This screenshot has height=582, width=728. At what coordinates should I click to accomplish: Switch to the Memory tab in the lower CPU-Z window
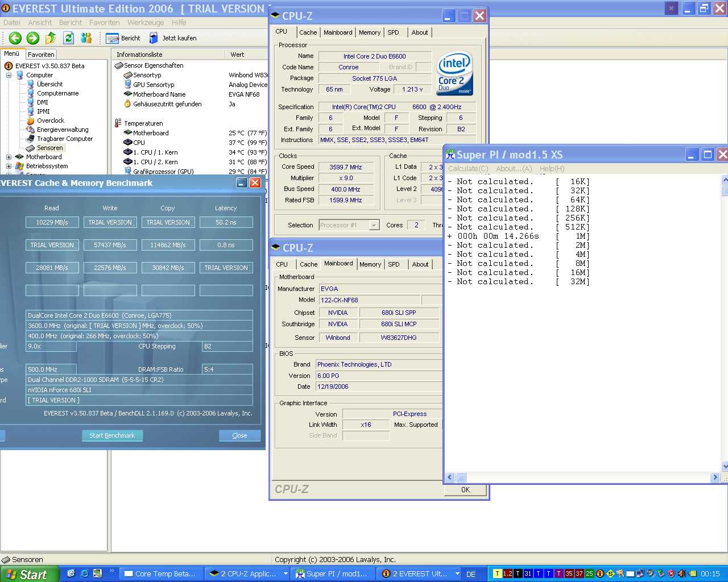370,264
